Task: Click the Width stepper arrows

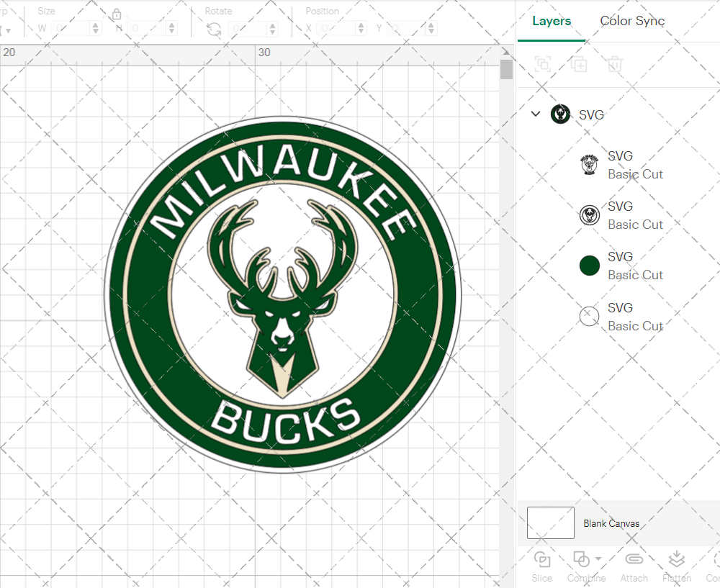Action: coord(96,29)
